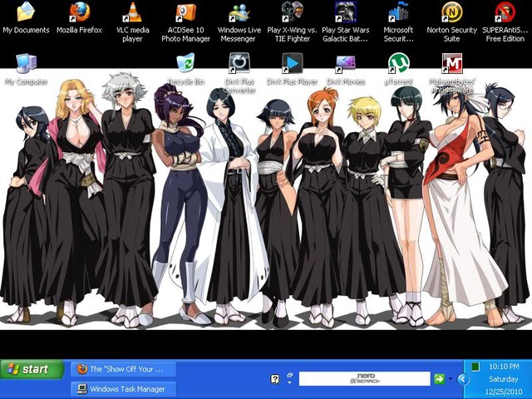Switch to Windows Task Manager taskbar button
Image resolution: width=532 pixels, height=399 pixels.
(x=123, y=389)
